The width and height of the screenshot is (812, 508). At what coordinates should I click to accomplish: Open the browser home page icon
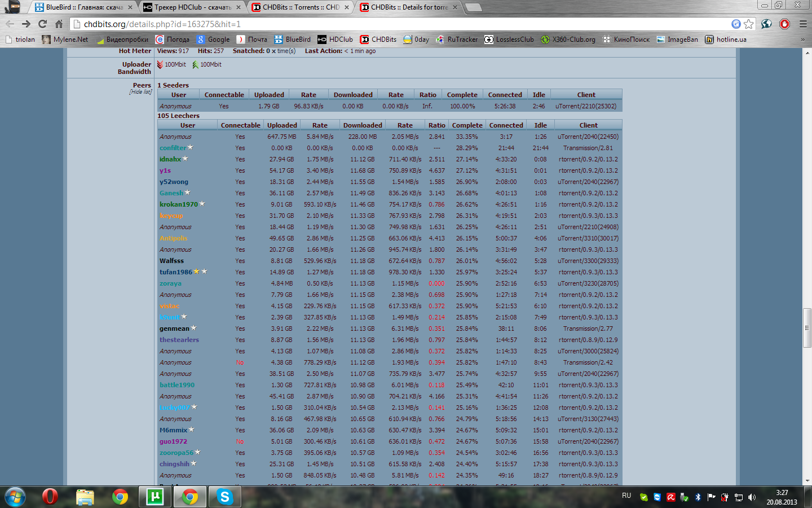click(59, 24)
